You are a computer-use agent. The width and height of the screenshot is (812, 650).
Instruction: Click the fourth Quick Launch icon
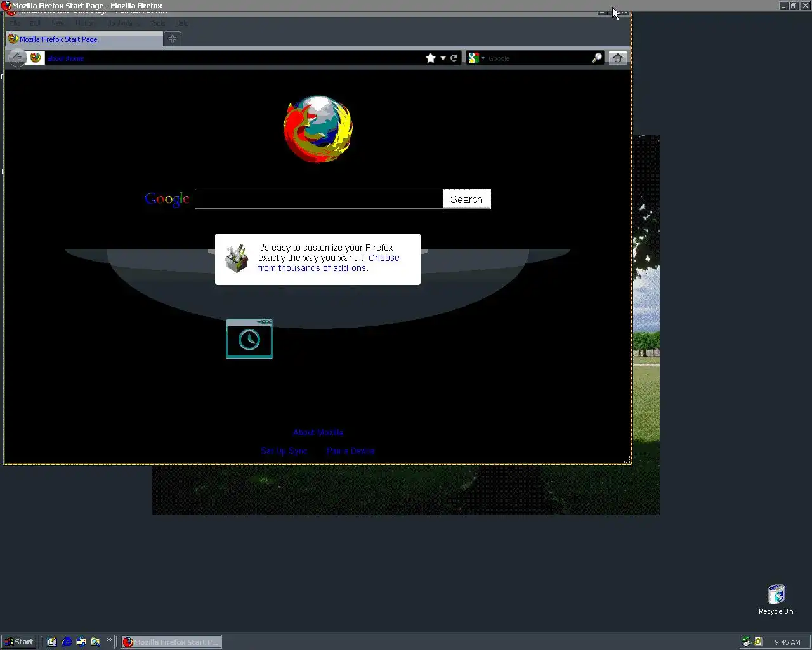tap(95, 642)
